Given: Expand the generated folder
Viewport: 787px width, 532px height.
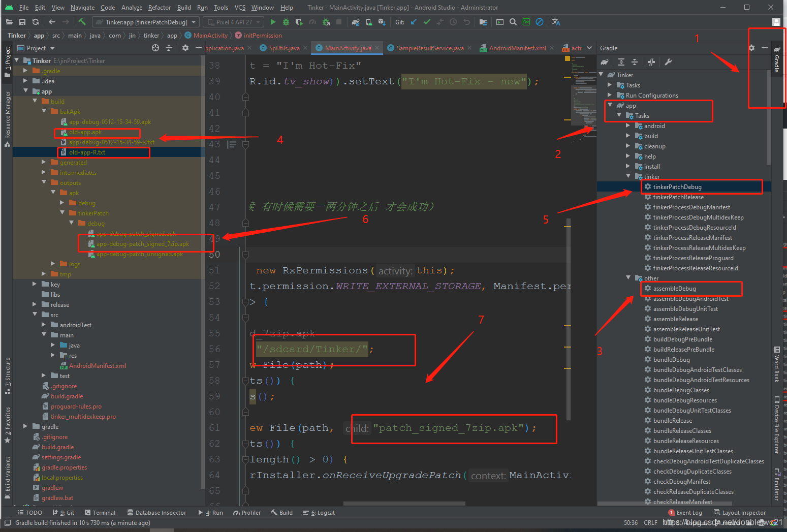Looking at the screenshot, I should click(x=44, y=162).
